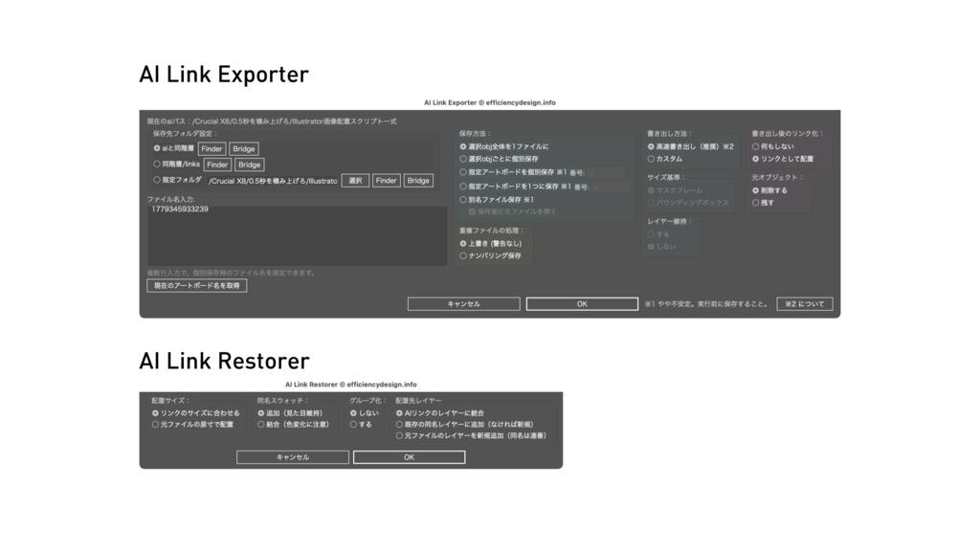The image size is (980, 551).
Task: Select 'する' under レイヤー維持
Action: pyautogui.click(x=651, y=234)
